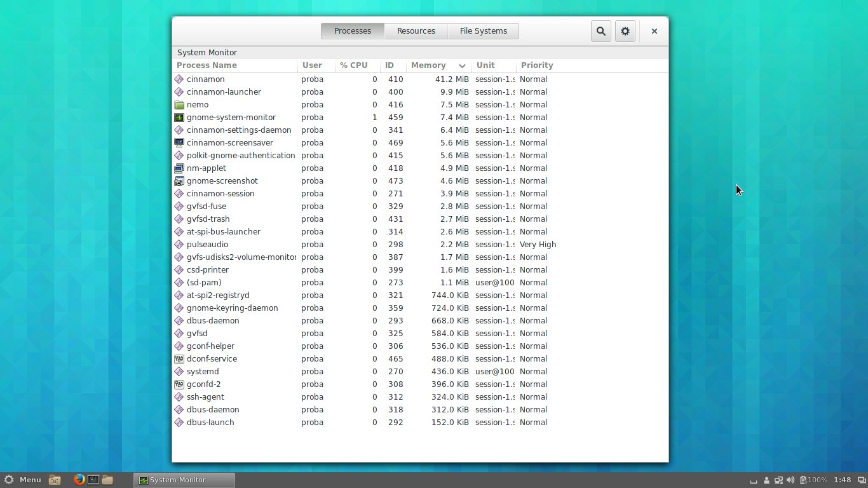Screen dimensions: 868x488
Task: Launch Firefox from the panel
Action: tap(79, 480)
